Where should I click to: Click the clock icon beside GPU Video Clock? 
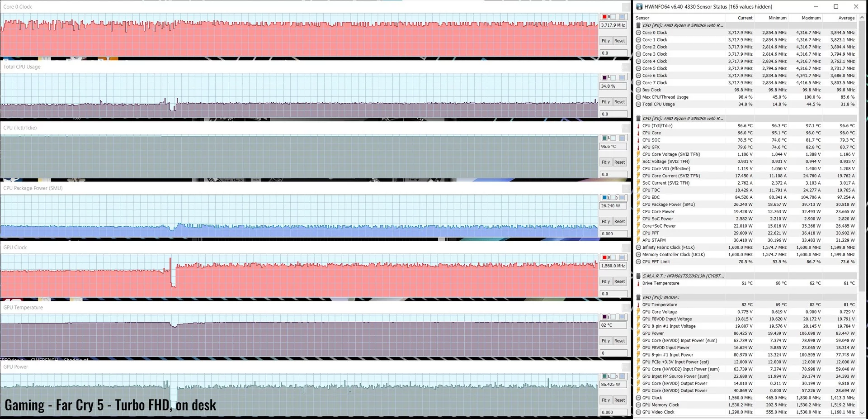638,412
